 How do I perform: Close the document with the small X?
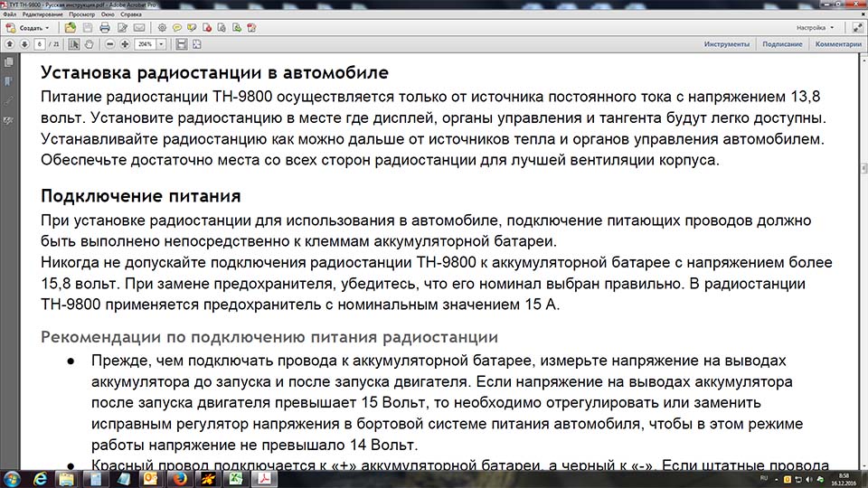(x=862, y=14)
